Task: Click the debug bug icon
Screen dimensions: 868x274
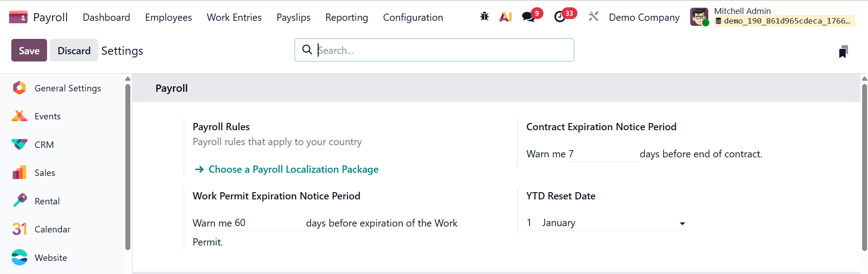Action: pos(484,17)
